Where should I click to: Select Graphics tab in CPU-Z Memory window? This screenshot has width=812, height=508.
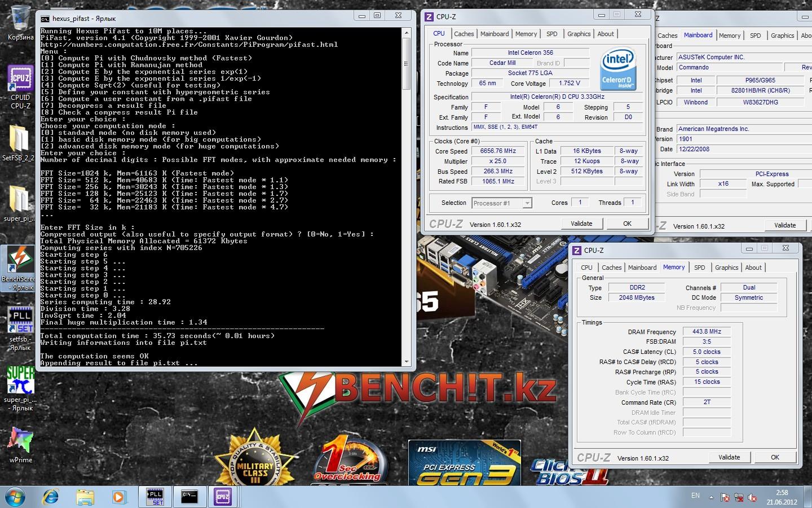pos(727,268)
